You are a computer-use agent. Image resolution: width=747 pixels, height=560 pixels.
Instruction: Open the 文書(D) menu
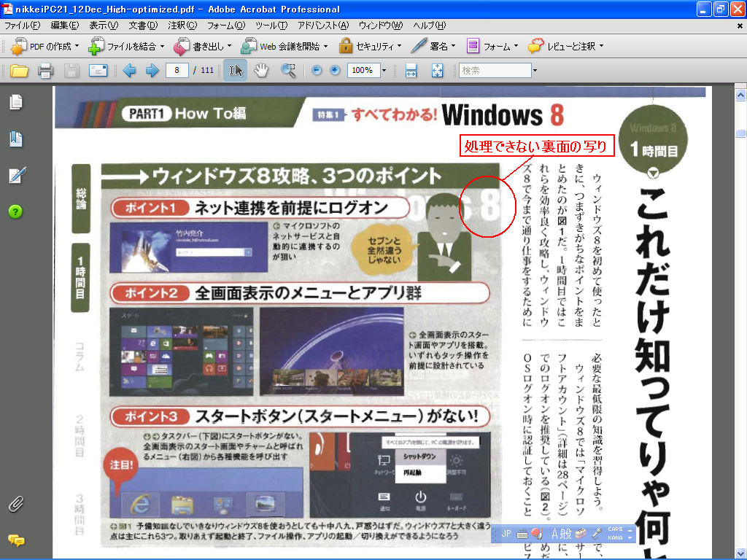tap(143, 26)
